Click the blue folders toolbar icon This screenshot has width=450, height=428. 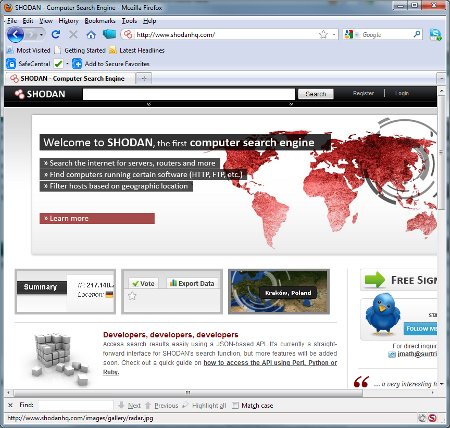pyautogui.click(x=109, y=34)
